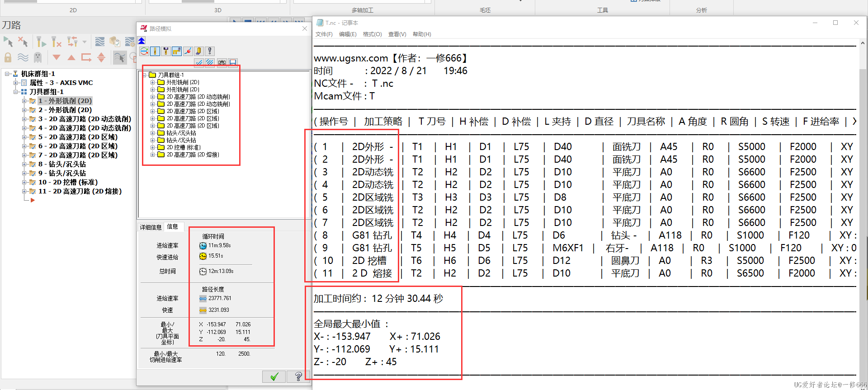Expand operation 8 - 钻头/沉头钻
This screenshot has height=390, width=868.
click(x=24, y=164)
